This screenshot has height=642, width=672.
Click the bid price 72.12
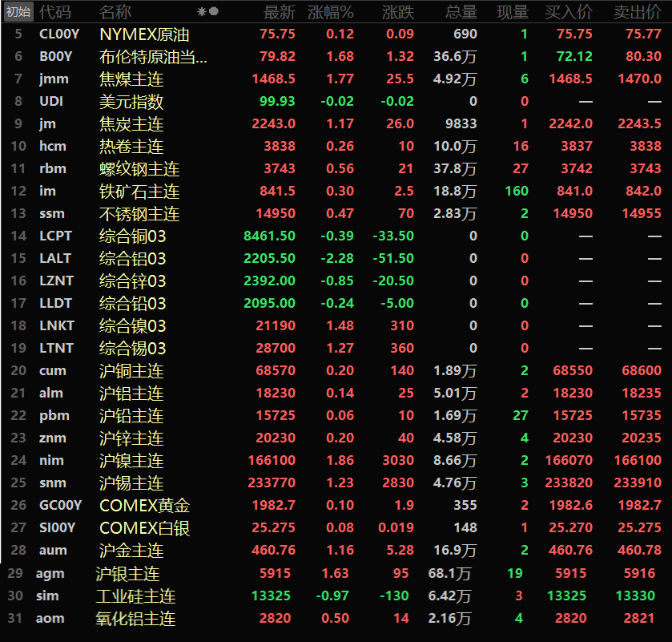click(x=575, y=56)
